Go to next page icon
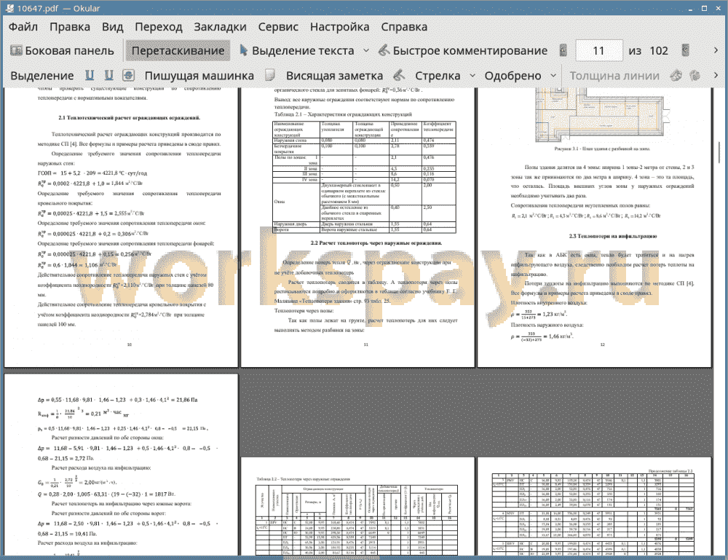The height and width of the screenshot is (560, 728). (685, 51)
